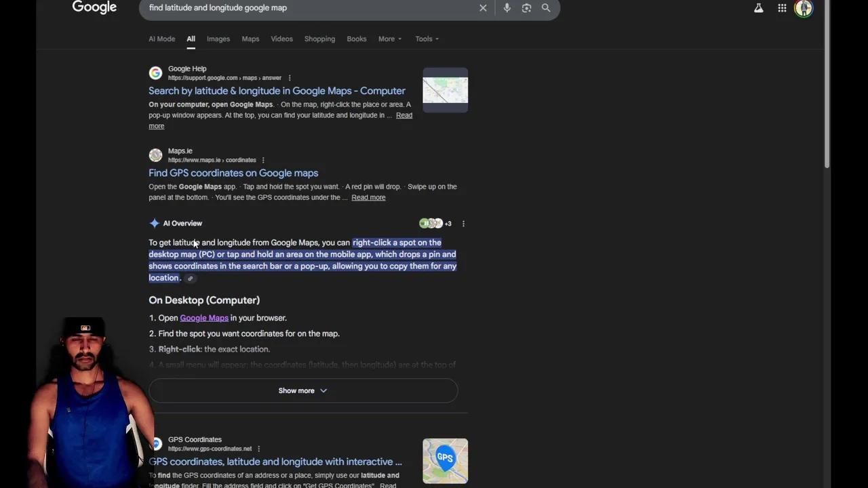
Task: Open AI Overview three-dot menu
Action: [463, 224]
